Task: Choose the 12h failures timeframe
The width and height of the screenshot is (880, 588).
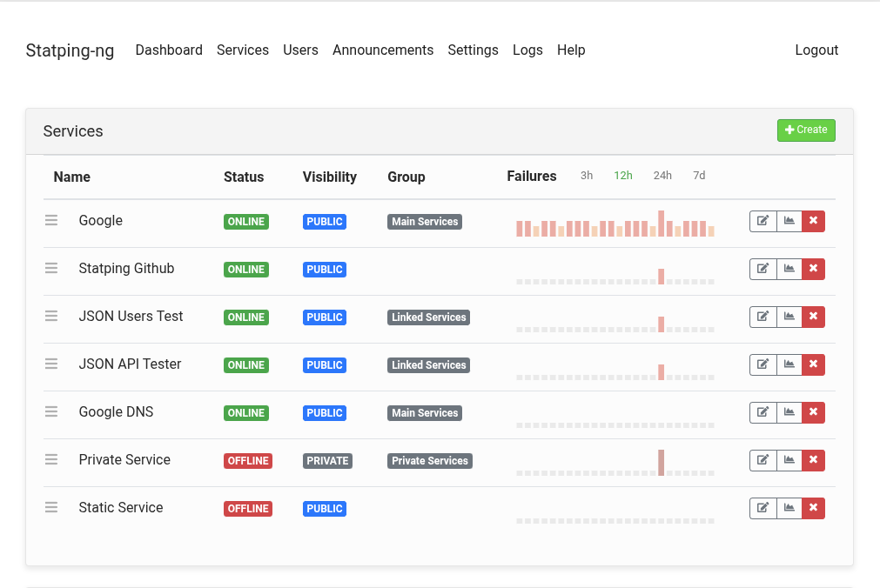Action: (623, 176)
